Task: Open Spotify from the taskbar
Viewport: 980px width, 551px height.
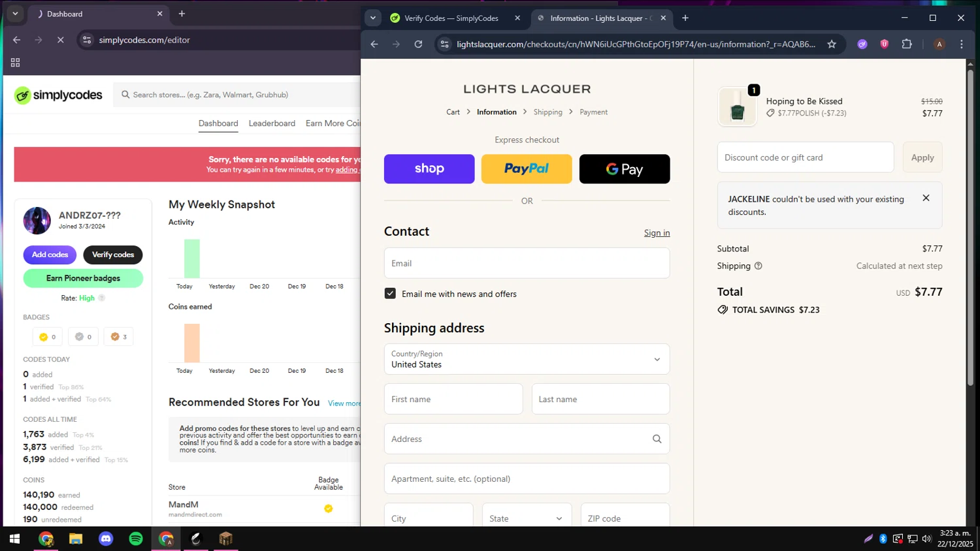Action: pyautogui.click(x=136, y=539)
